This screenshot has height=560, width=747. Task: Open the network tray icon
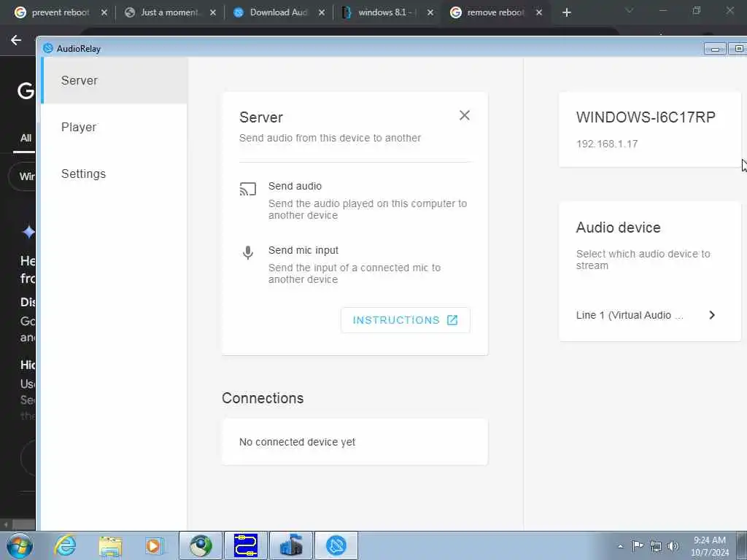tap(656, 546)
